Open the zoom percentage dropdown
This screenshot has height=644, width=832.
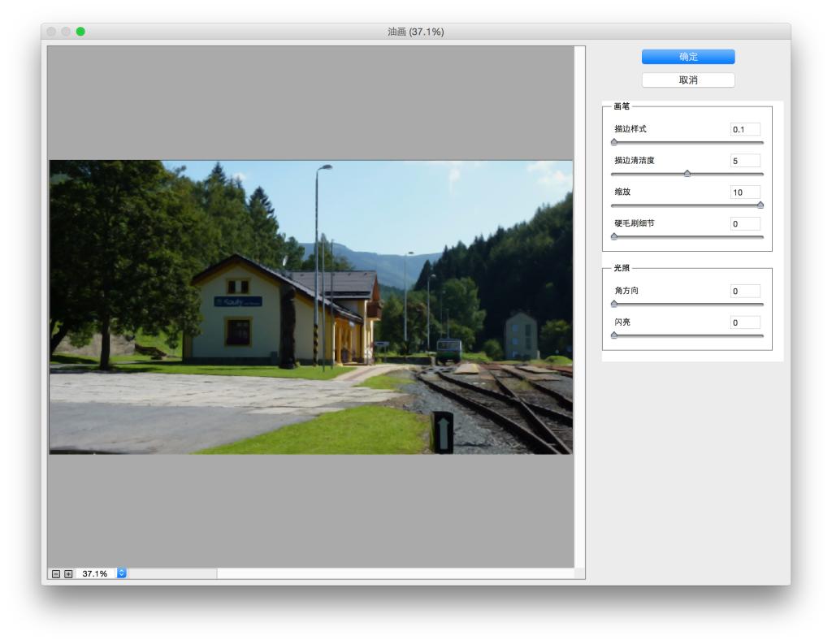122,573
